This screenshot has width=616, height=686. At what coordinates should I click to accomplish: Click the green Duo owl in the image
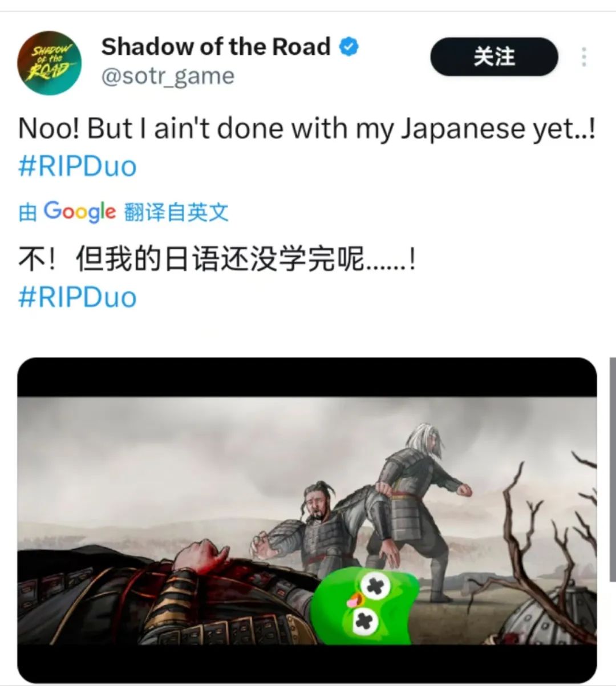pos(363,606)
